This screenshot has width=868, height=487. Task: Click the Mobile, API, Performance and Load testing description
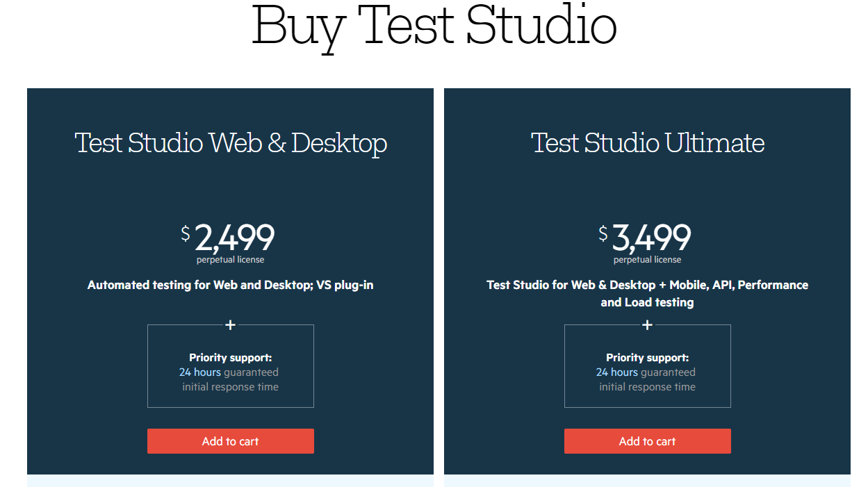tap(648, 293)
